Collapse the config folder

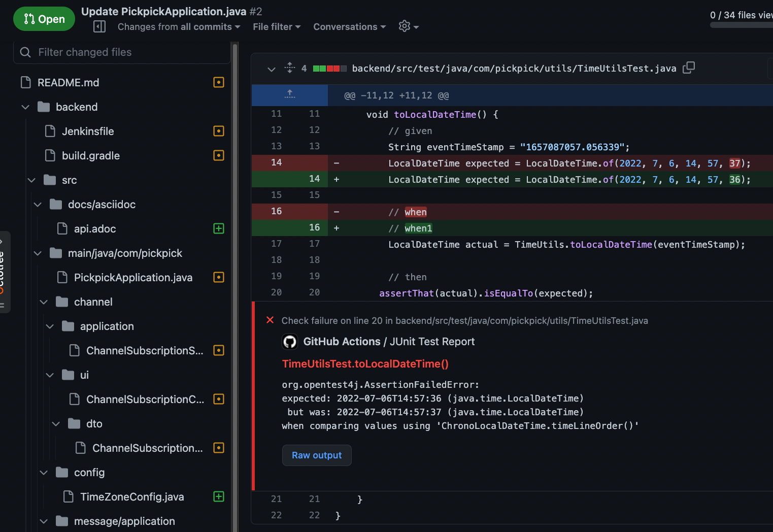44,473
